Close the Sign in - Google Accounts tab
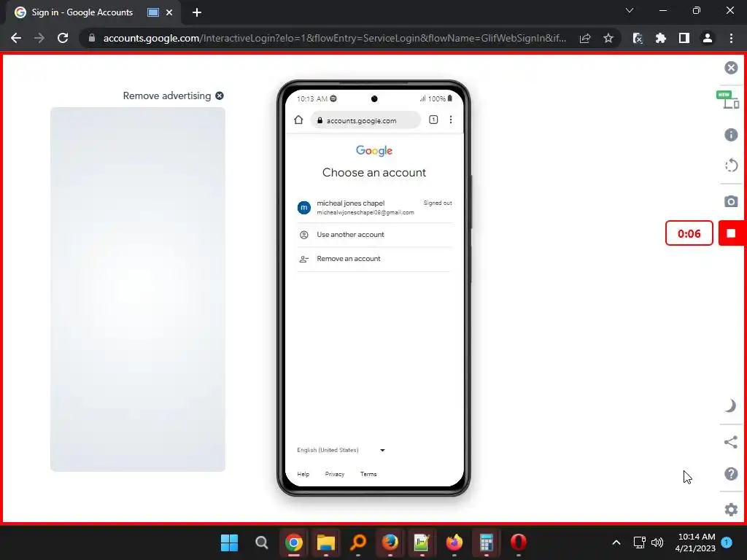The image size is (747, 560). [x=169, y=12]
